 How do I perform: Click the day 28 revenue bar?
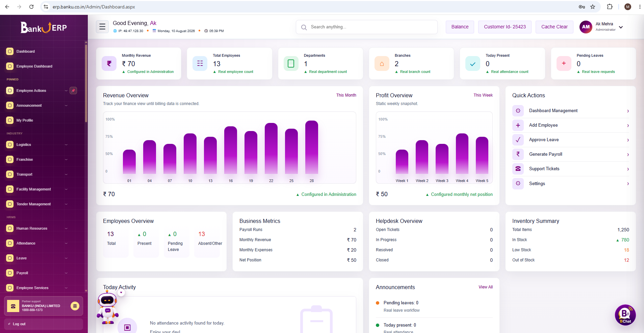pyautogui.click(x=312, y=147)
